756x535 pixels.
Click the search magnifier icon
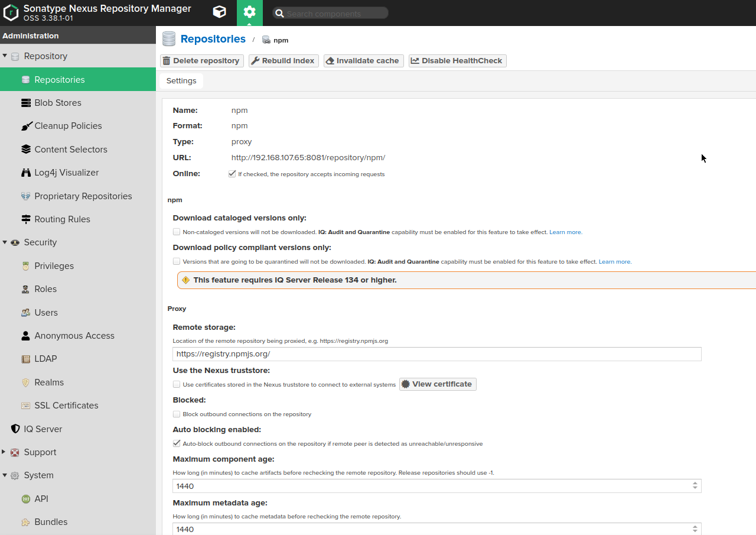pos(280,13)
